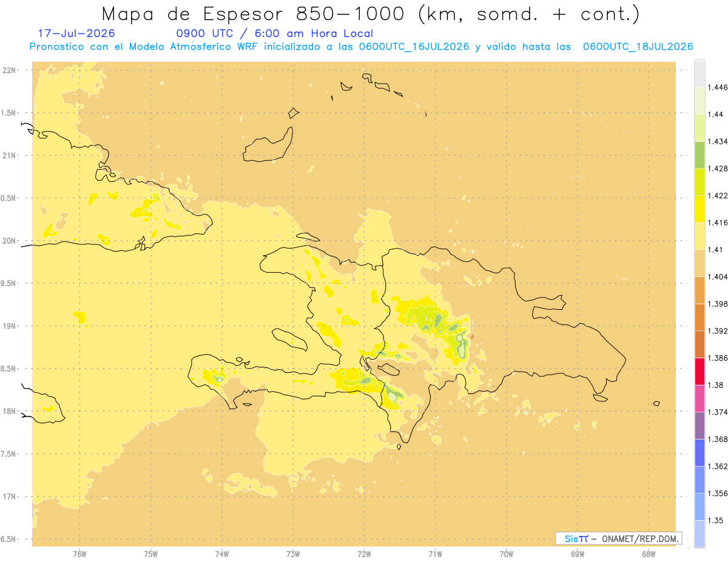Pick the red swatch between 1.38 and 1.386
Screen dimensions: 728x562
(x=700, y=371)
